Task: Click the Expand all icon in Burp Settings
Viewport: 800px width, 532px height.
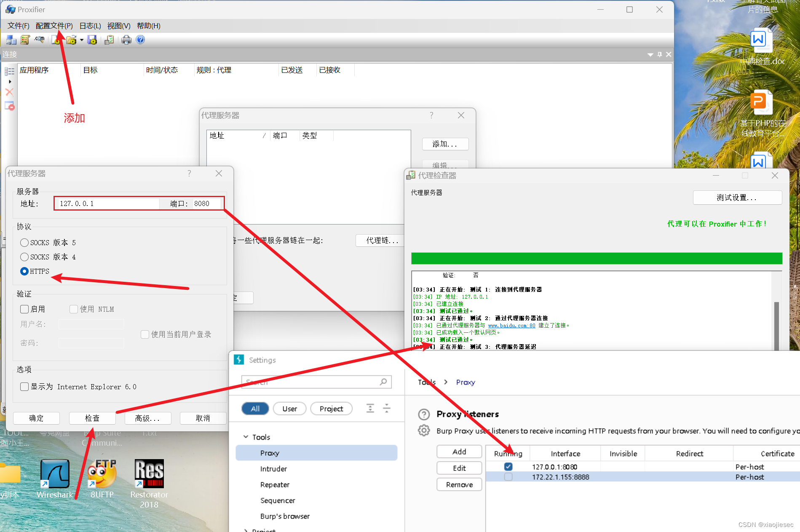Action: point(370,408)
